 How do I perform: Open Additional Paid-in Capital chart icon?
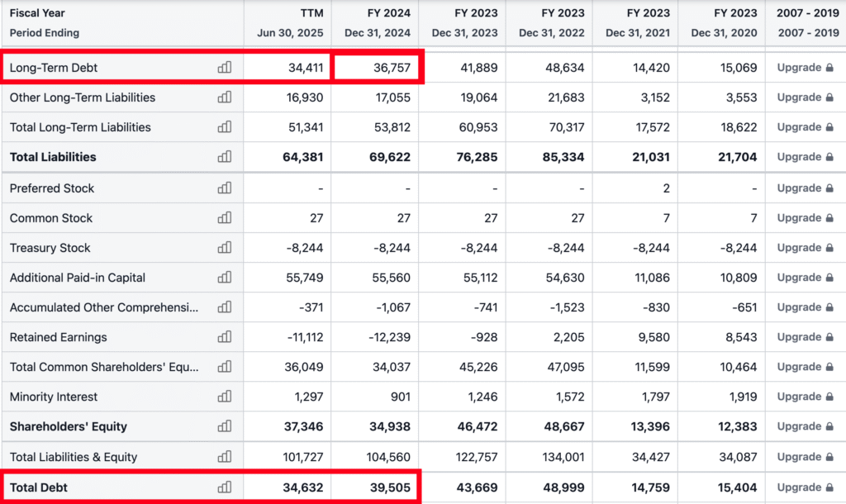[224, 278]
